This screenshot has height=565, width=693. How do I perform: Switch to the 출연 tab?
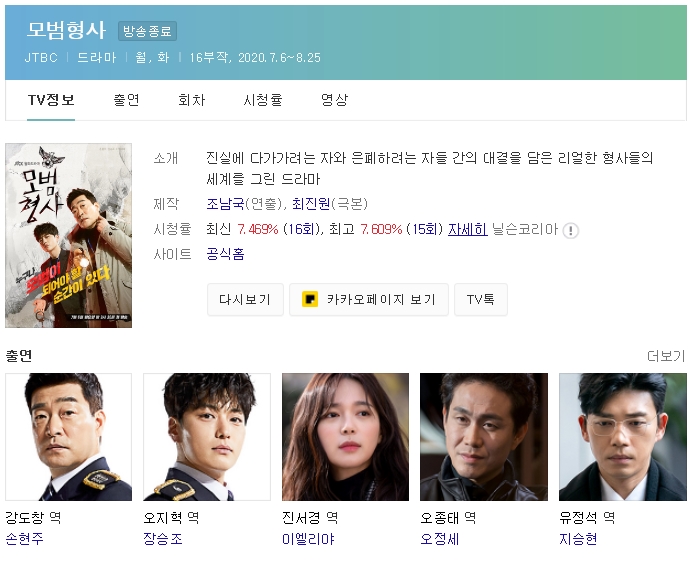pyautogui.click(x=127, y=100)
